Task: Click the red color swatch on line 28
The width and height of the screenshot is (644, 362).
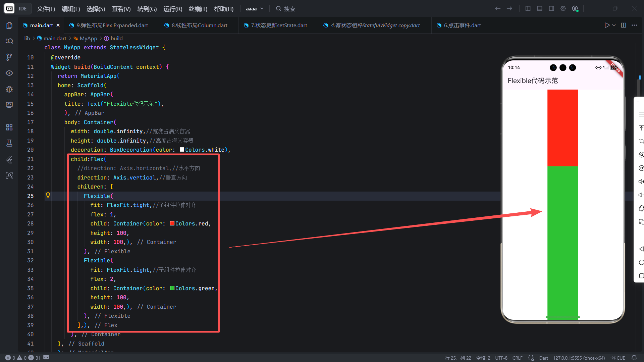Action: coord(172,223)
